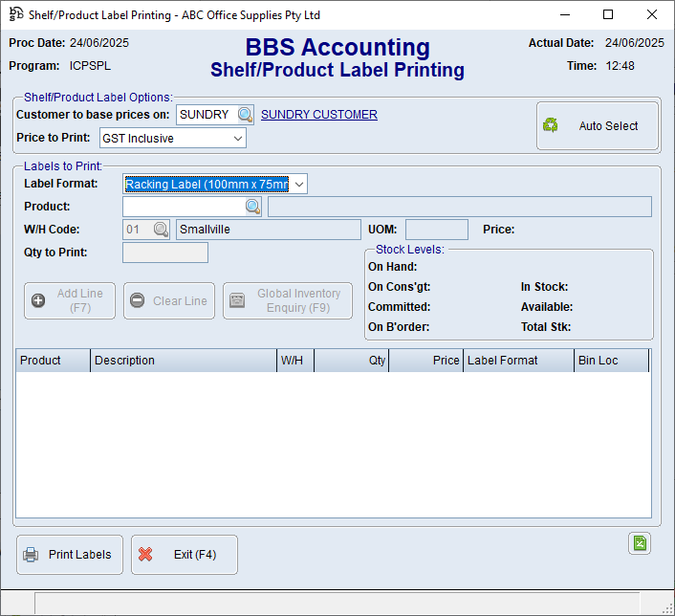The image size is (675, 616).
Task: Click the Description column header
Action: click(x=184, y=361)
